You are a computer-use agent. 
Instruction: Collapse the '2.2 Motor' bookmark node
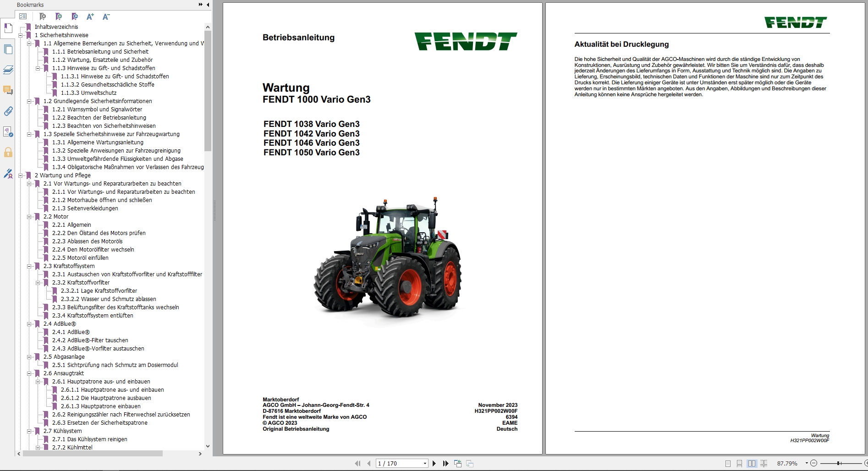tap(29, 217)
